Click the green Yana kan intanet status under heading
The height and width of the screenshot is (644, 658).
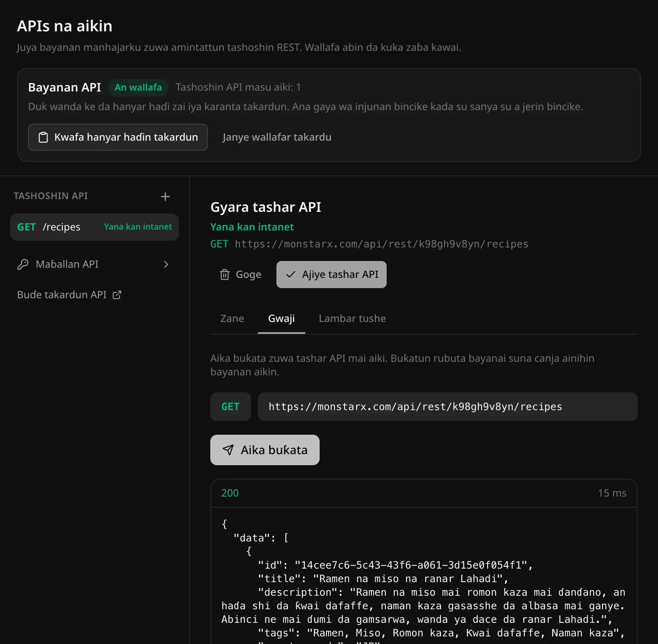coord(252,227)
